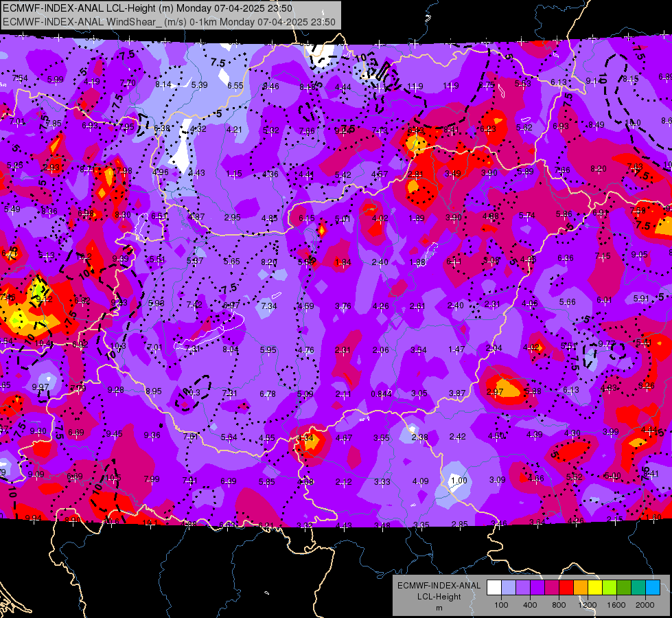Click the grid value 1.47
The image size is (672, 618).
point(456,350)
